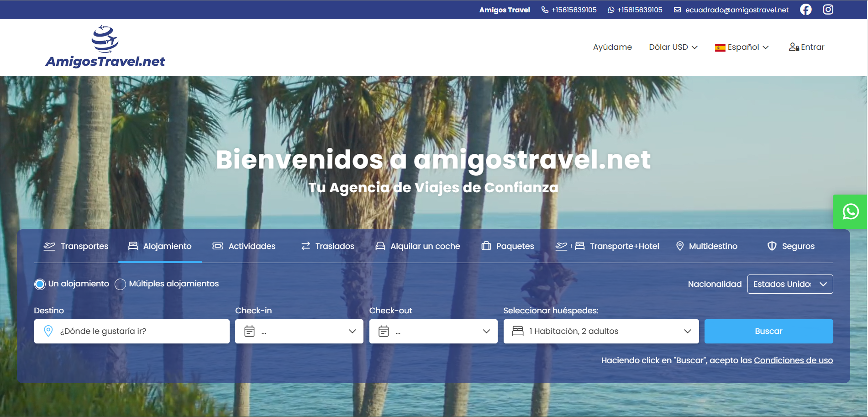Open the Ayúdame help link
Viewport: 868px width, 417px height.
click(612, 47)
